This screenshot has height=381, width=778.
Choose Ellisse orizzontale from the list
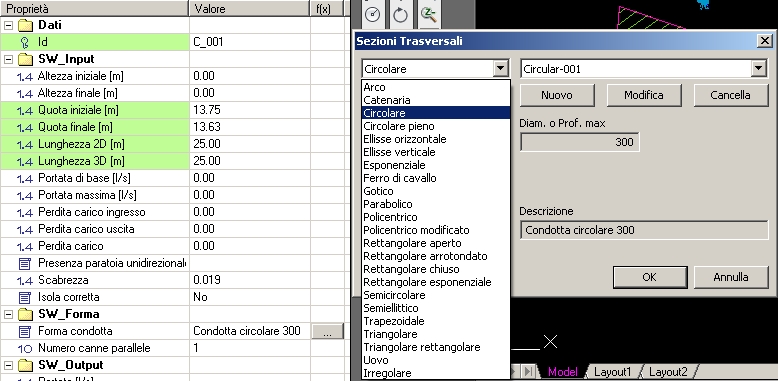(436, 139)
